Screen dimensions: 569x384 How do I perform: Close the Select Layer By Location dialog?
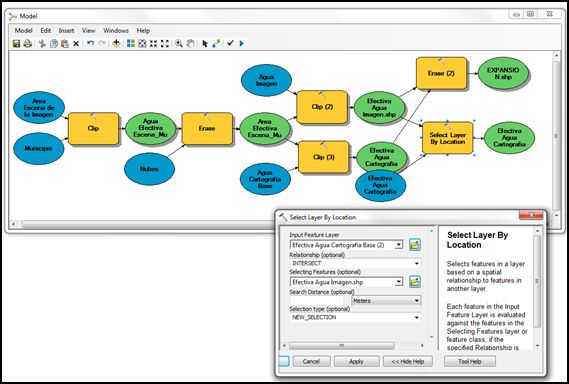(531, 215)
